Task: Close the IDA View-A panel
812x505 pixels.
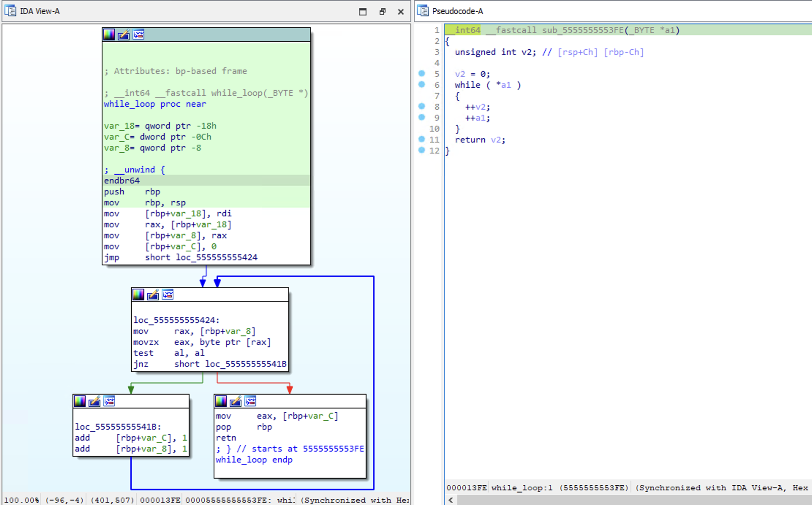Action: 401,12
